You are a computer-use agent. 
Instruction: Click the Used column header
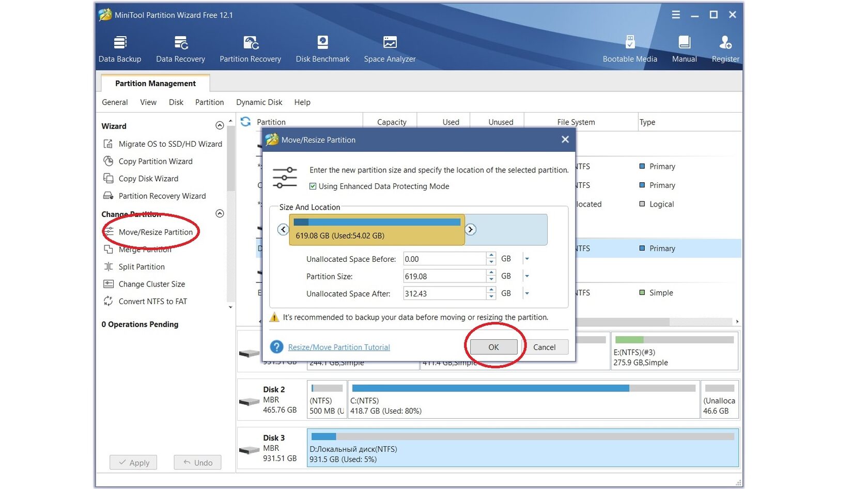(451, 122)
